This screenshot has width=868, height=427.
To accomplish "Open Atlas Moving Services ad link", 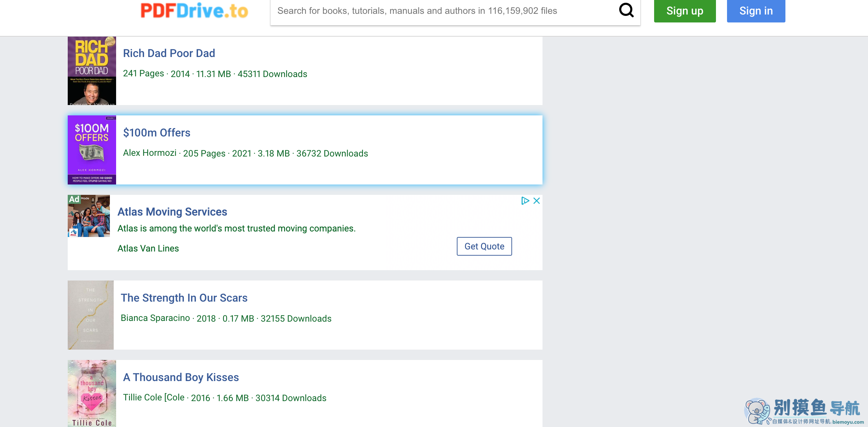I will click(172, 212).
